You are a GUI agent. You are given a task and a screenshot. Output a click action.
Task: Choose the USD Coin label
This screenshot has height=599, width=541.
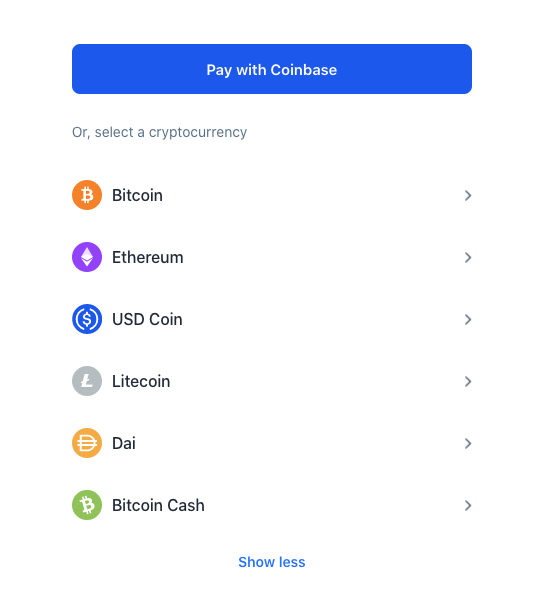(147, 319)
